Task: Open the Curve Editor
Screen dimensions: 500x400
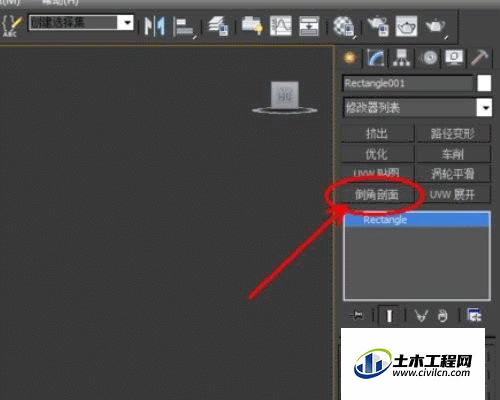Action: pos(280,25)
